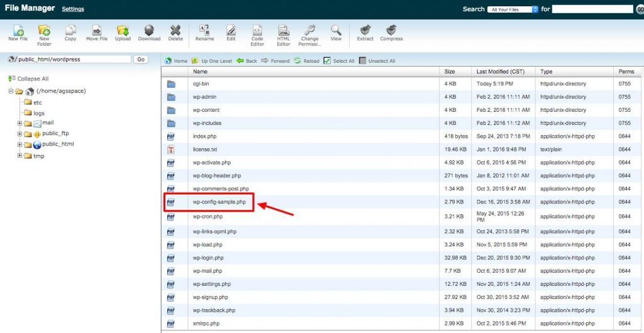This screenshot has width=644, height=333.
Task: Select wp-mail.php file
Action: tap(208, 271)
